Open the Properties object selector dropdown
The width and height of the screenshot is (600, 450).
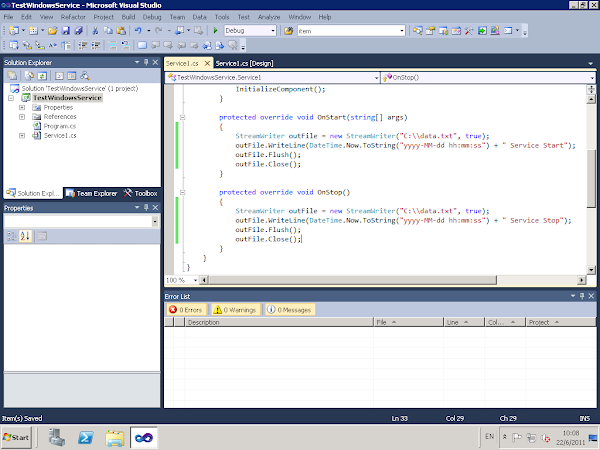click(155, 221)
